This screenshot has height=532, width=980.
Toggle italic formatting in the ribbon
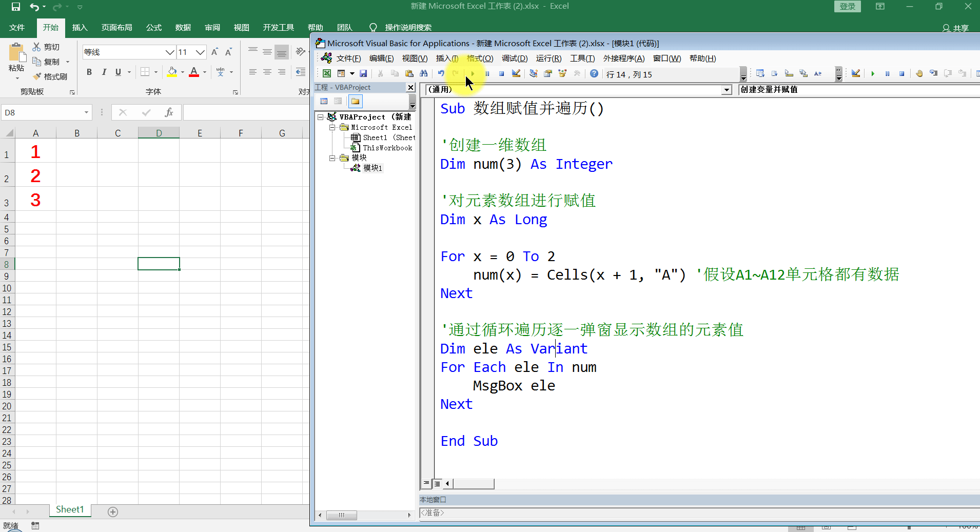coord(104,72)
